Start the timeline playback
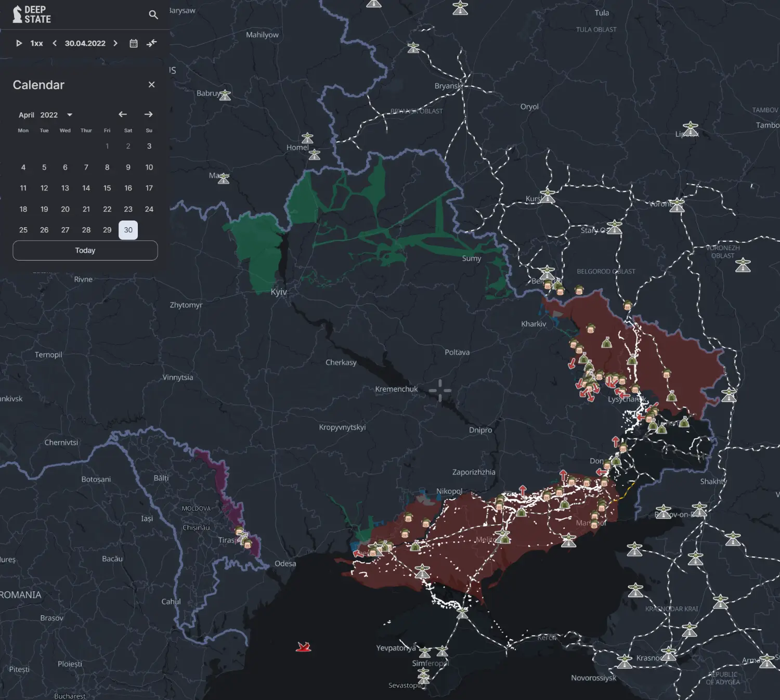The image size is (780, 700). tap(19, 43)
